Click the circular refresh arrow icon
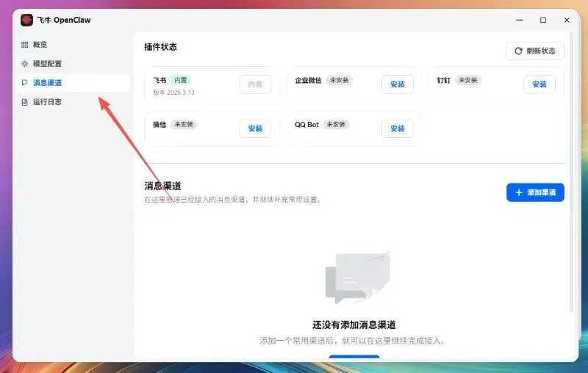588x373 pixels. pos(518,51)
